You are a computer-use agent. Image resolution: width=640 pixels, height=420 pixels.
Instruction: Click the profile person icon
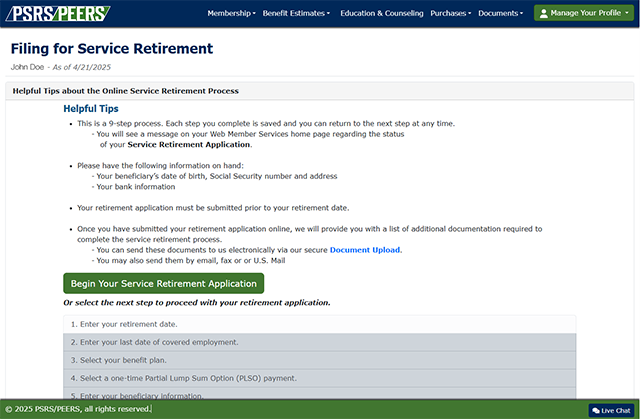coord(543,13)
